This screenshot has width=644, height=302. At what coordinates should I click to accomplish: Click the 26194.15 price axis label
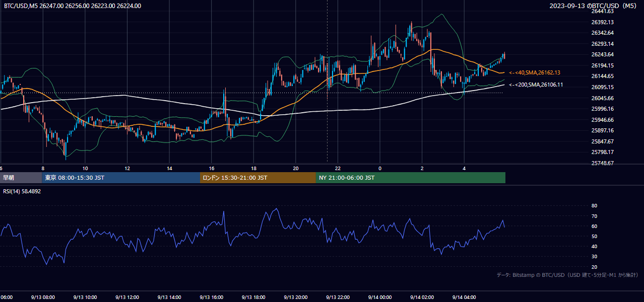(602, 65)
